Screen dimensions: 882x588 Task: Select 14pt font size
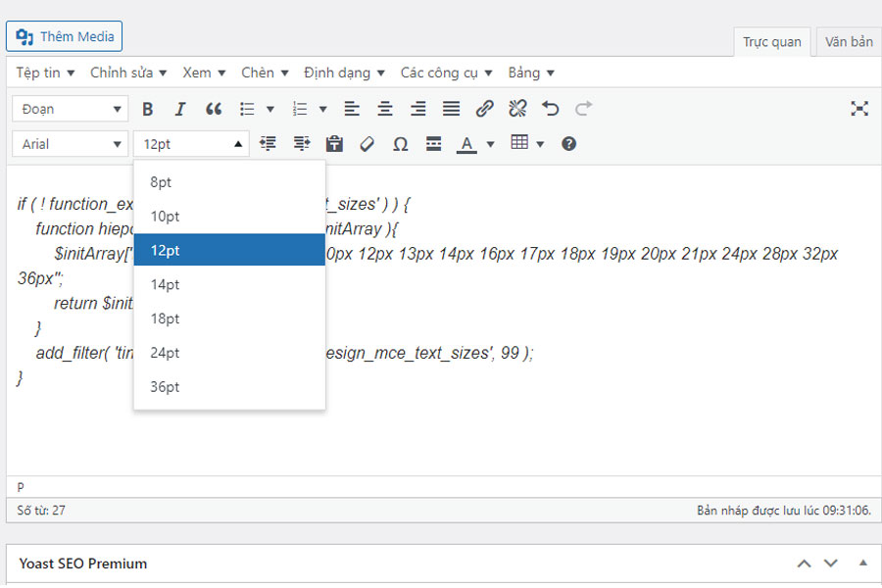(229, 285)
